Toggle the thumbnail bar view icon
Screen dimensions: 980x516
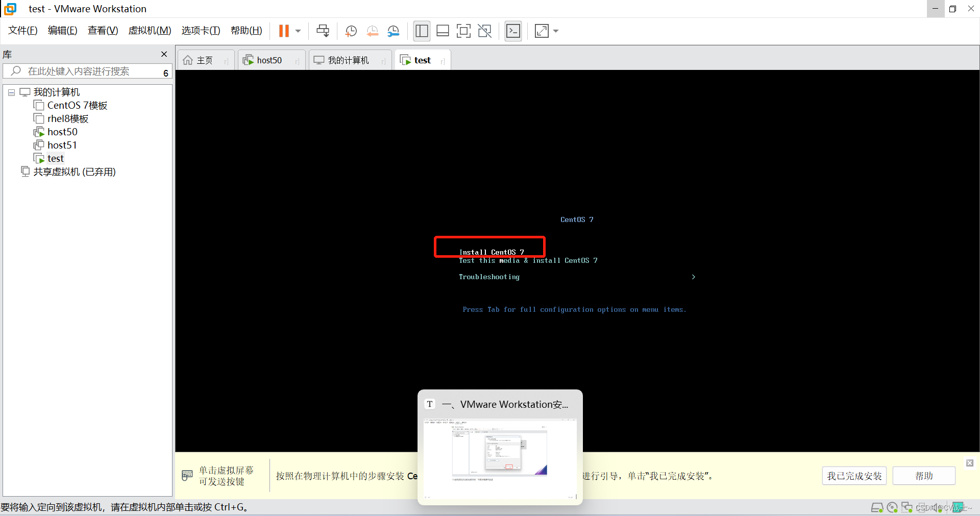point(443,31)
